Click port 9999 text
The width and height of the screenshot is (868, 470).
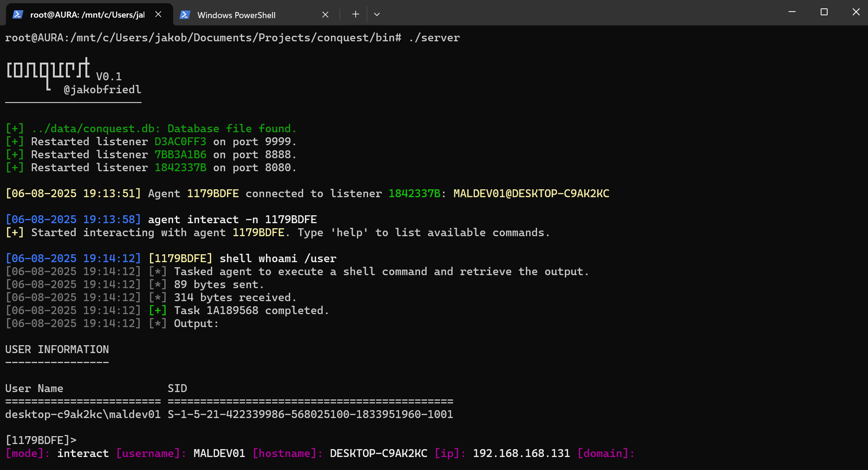[x=264, y=142]
